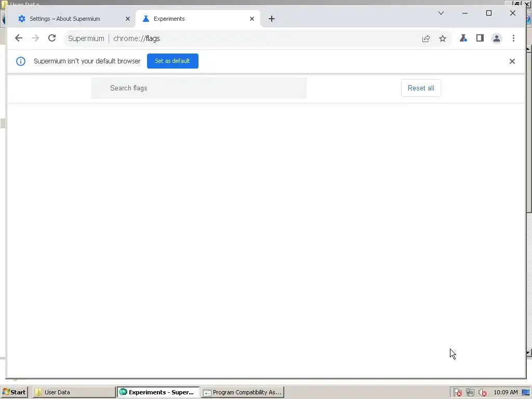
Task: Click the Reset all button
Action: [x=421, y=88]
